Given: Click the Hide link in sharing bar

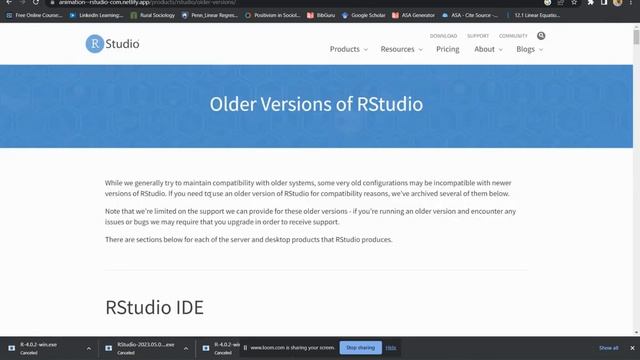Looking at the screenshot, I should coord(391,348).
